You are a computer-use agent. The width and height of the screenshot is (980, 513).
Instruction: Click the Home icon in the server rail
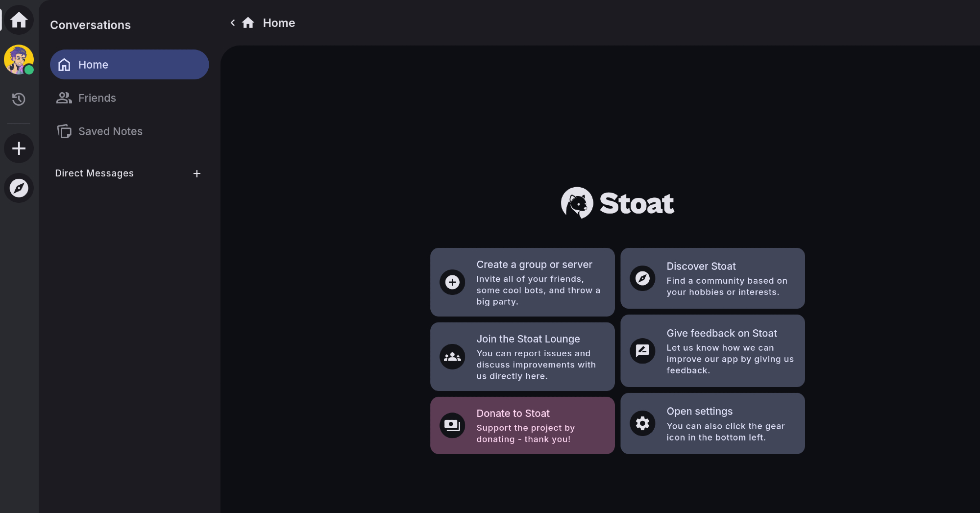19,20
